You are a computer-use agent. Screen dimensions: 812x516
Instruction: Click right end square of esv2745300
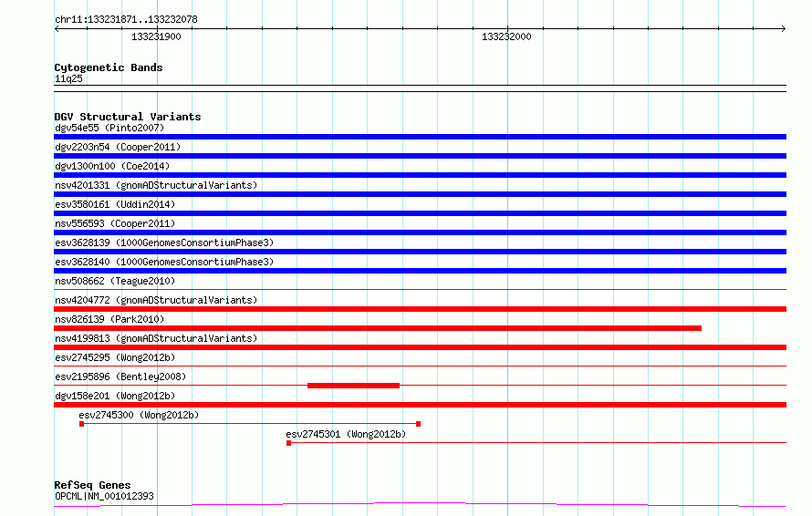[x=419, y=424]
